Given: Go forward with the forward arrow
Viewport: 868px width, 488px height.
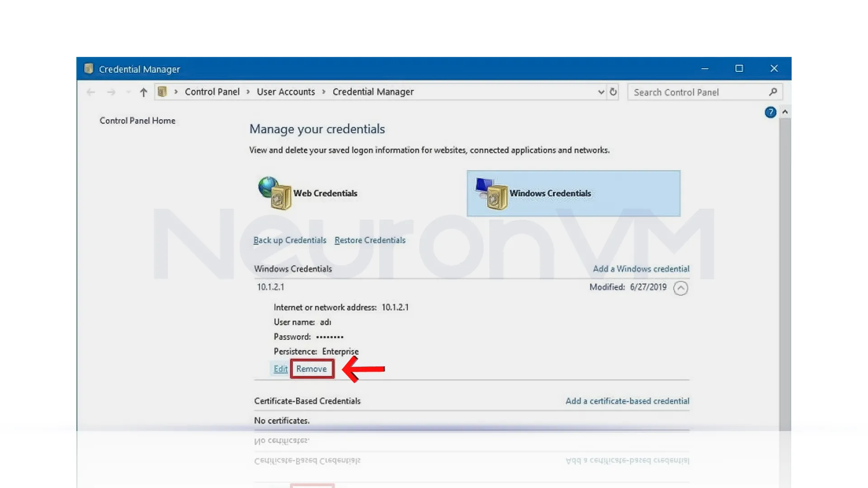Looking at the screenshot, I should (x=111, y=92).
